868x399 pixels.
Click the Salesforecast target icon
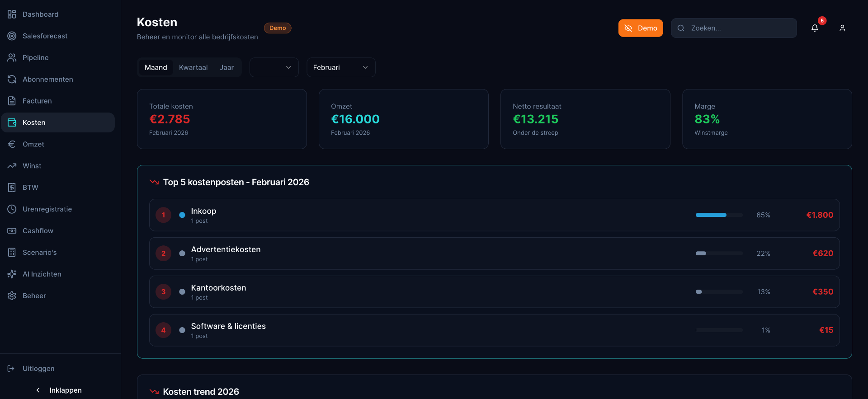pyautogui.click(x=12, y=36)
